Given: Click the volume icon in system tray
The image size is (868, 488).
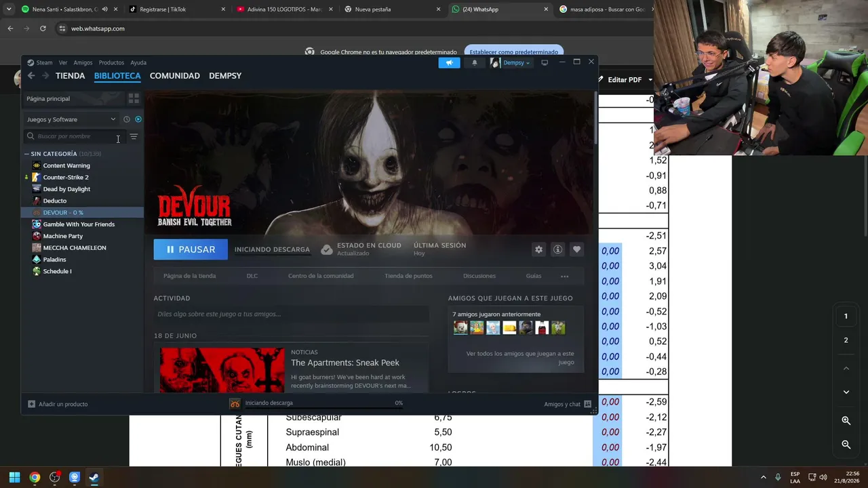Looking at the screenshot, I should (823, 477).
